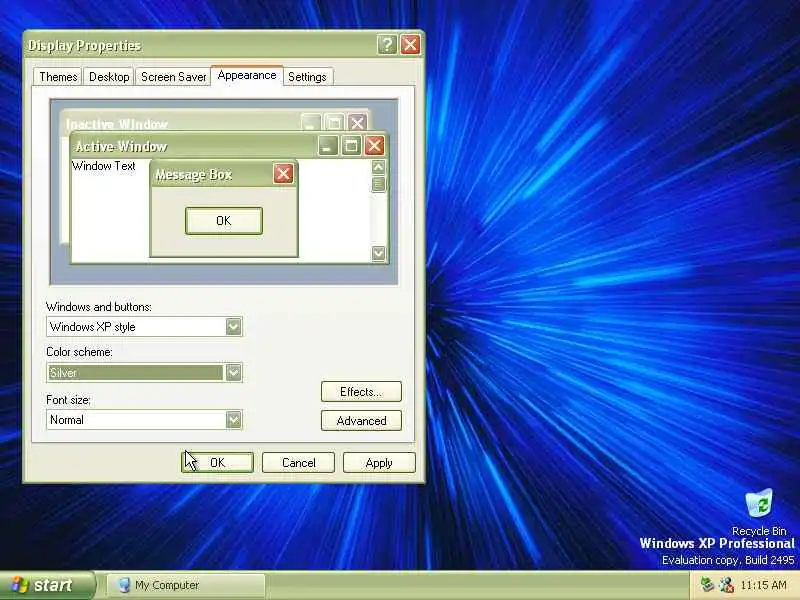This screenshot has height=600, width=800.
Task: Select the Appearance tab
Action: click(247, 76)
